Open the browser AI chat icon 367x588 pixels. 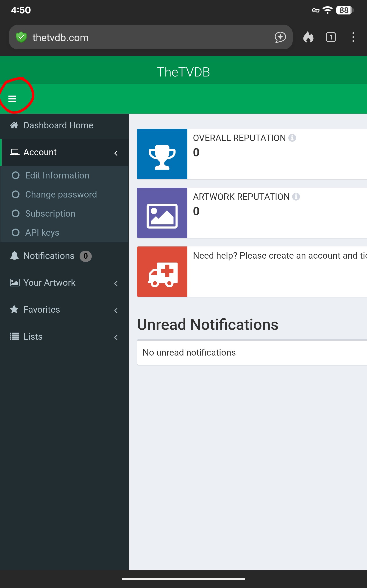coord(280,37)
